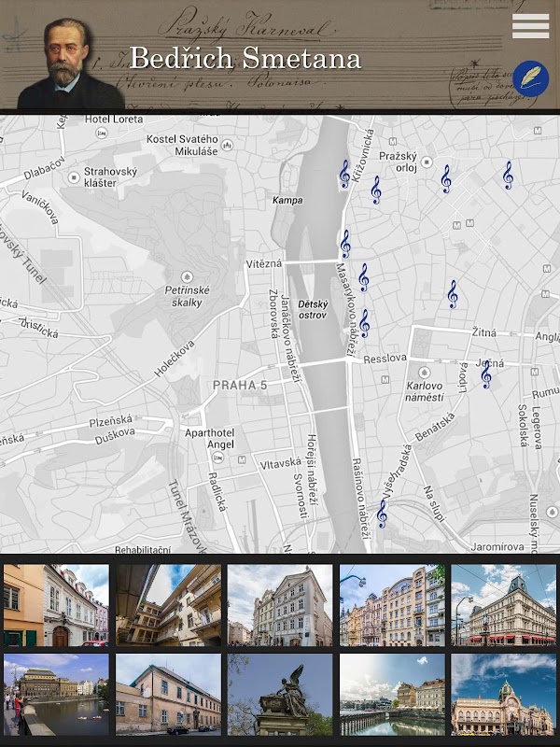Tap treble clef marker beside Křižovnická street
The image size is (560, 747).
(x=344, y=173)
